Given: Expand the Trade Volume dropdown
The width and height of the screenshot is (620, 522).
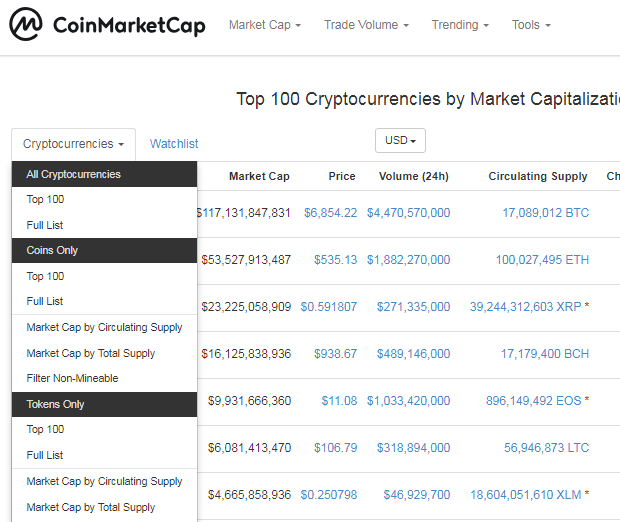Looking at the screenshot, I should tap(366, 25).
